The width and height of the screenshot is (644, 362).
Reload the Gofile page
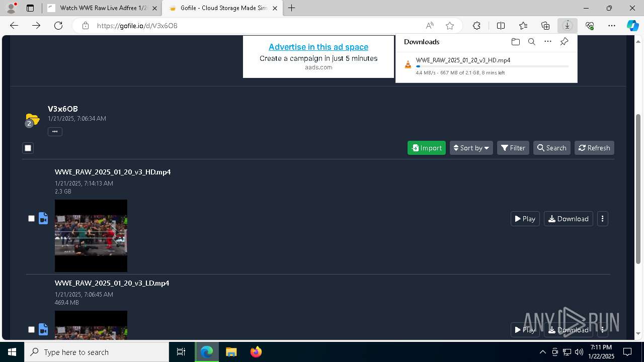point(58,26)
